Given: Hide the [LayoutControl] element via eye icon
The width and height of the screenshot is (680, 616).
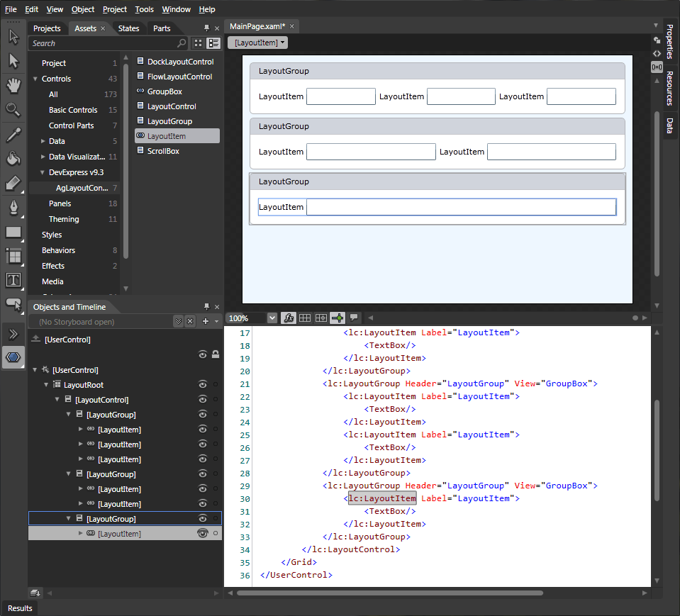Looking at the screenshot, I should [202, 400].
